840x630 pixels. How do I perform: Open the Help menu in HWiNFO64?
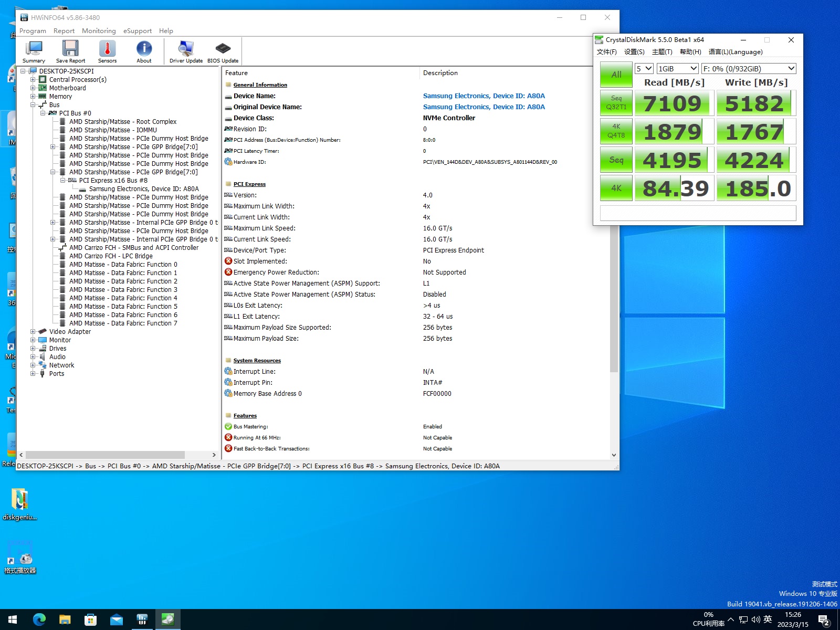[x=166, y=31]
